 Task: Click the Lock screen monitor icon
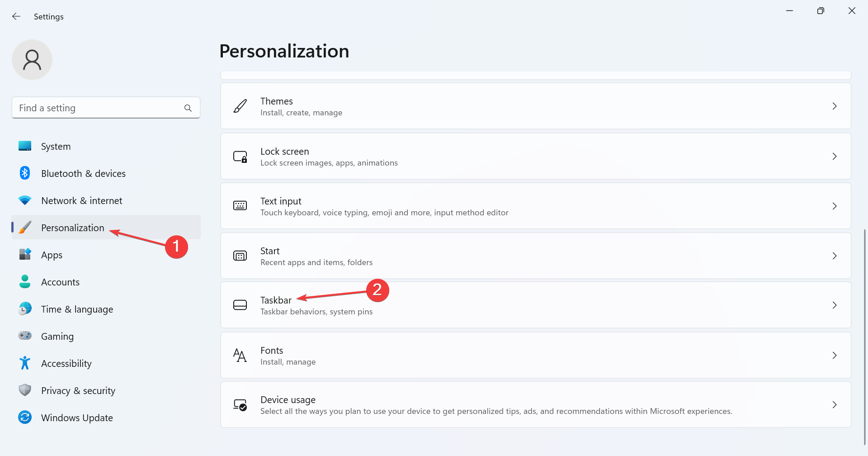(x=240, y=157)
